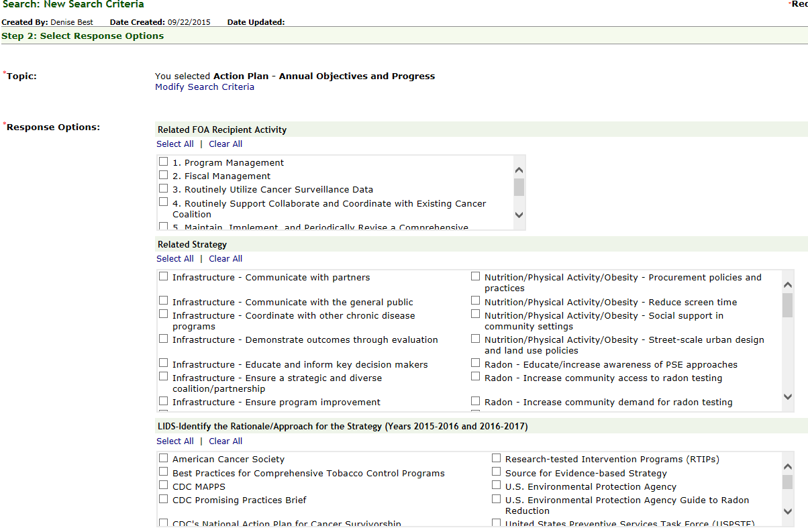
Task: Tick the 2. Fiscal Management option
Action: [164, 176]
